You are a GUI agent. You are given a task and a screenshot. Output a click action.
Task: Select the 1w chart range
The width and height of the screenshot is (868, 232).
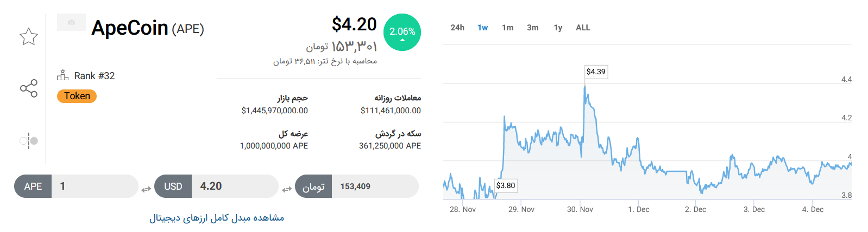483,28
